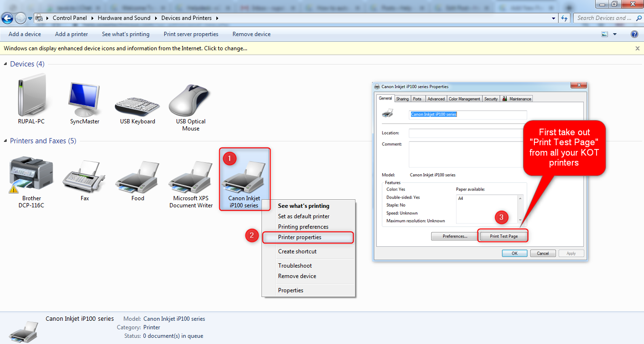Click Apply in the Properties dialog
The image size is (644, 344).
[571, 253]
